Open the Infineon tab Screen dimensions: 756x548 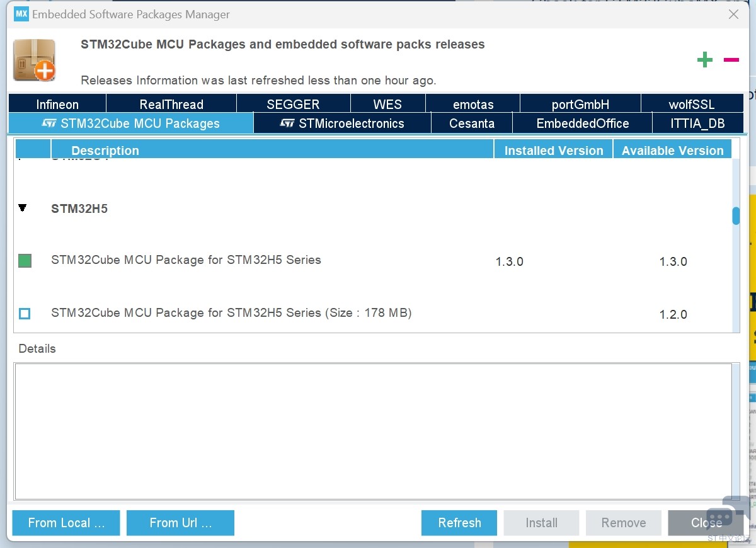coord(57,104)
